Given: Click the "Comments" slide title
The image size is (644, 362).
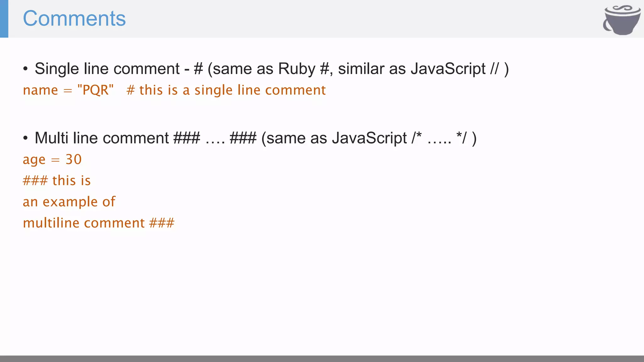Looking at the screenshot, I should point(74,19).
